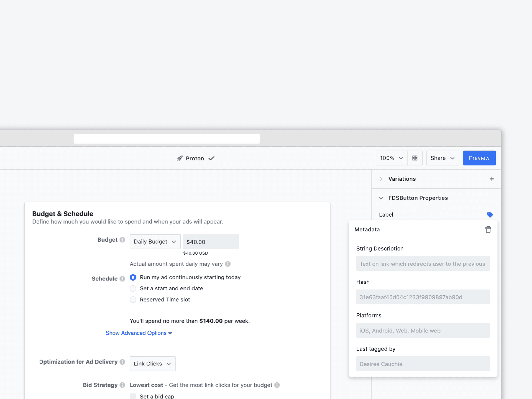Viewport: 532px width, 399px height.
Task: Click the String Description field
Action: (x=423, y=264)
